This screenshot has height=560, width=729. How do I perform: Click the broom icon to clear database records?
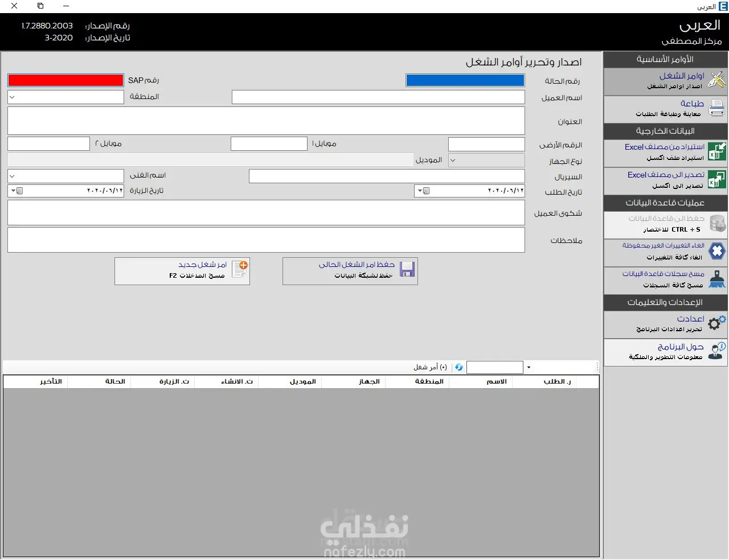click(x=716, y=279)
